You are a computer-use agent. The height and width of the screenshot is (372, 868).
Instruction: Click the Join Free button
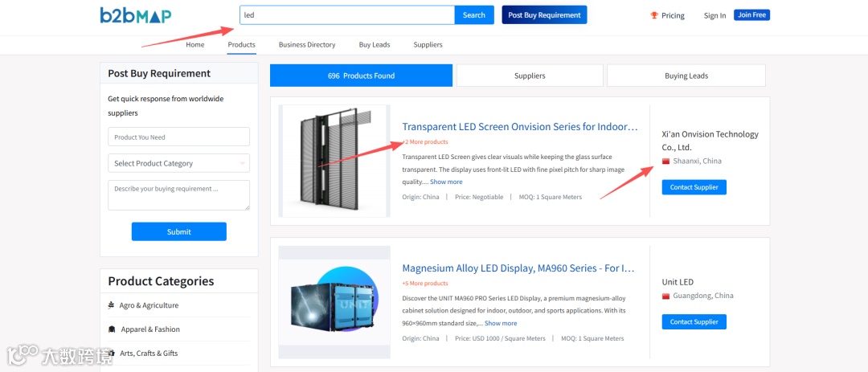click(x=751, y=15)
